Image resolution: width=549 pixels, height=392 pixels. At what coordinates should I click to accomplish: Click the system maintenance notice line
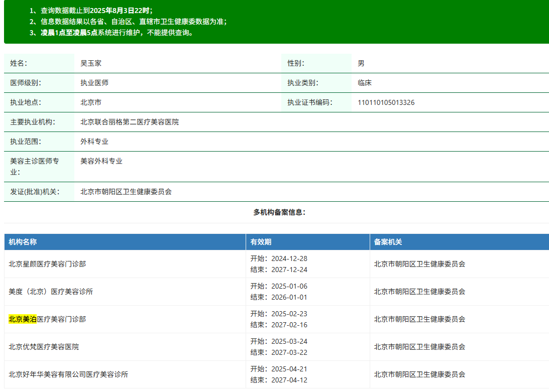coord(117,33)
